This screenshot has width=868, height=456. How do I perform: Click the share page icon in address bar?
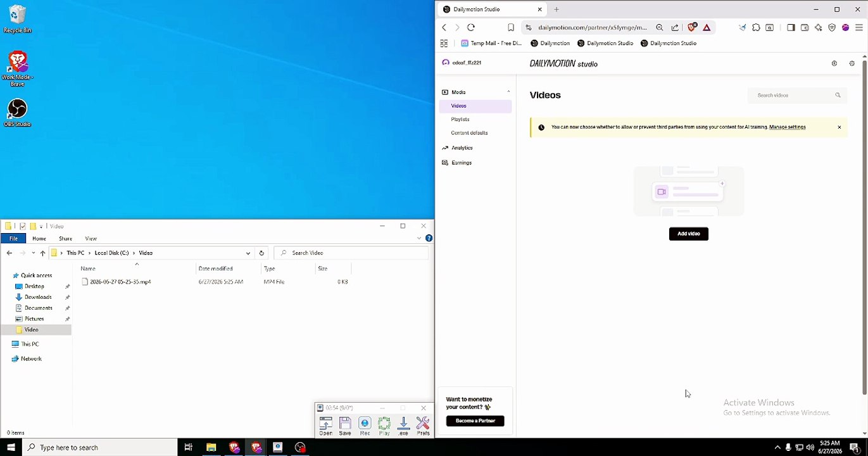pyautogui.click(x=675, y=27)
